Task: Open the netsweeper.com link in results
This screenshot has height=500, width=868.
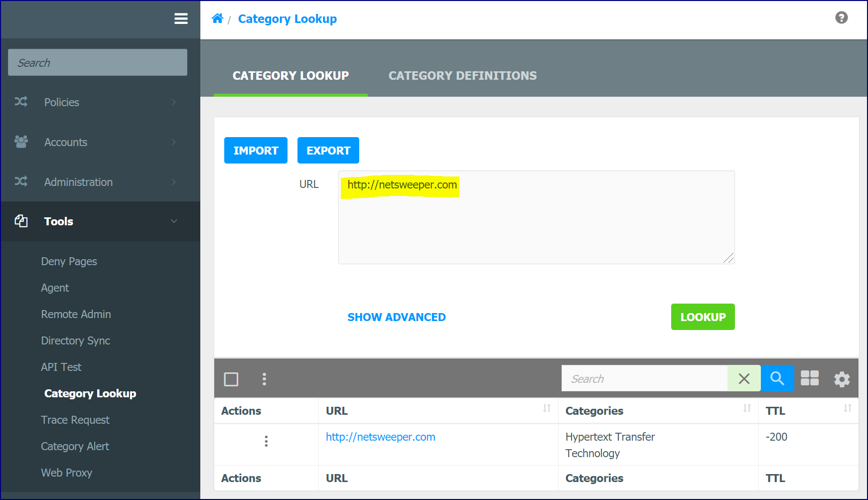Action: pos(381,437)
